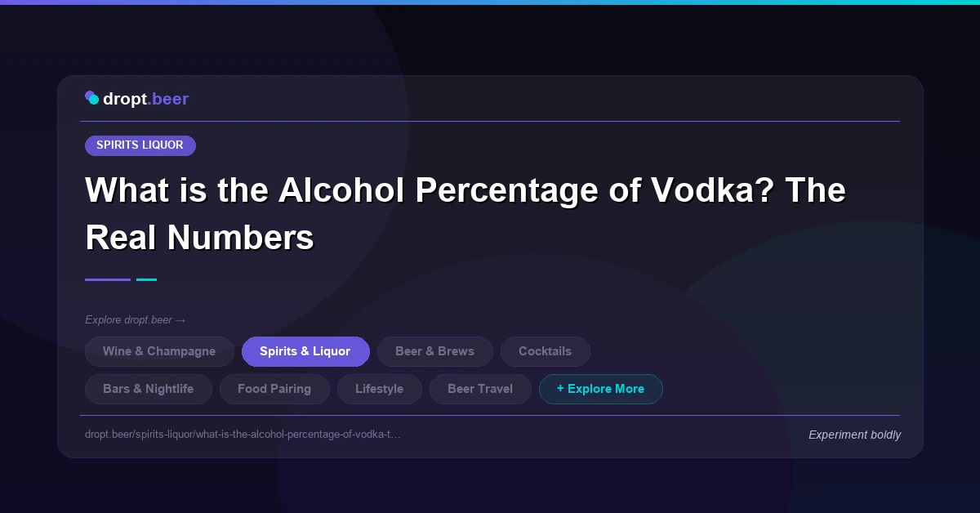This screenshot has height=513, width=980.
Task: Open the dropt.beer home link
Action: click(136, 99)
